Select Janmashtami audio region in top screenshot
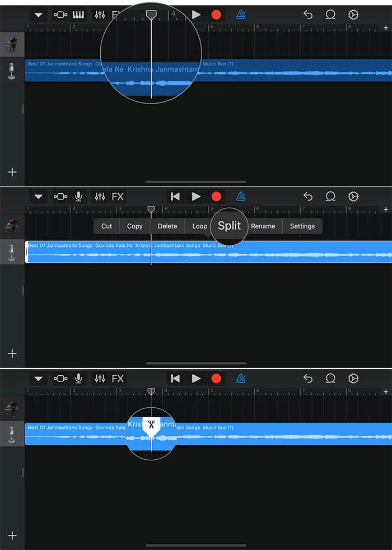Viewport: 392px width, 550px height. click(x=208, y=71)
